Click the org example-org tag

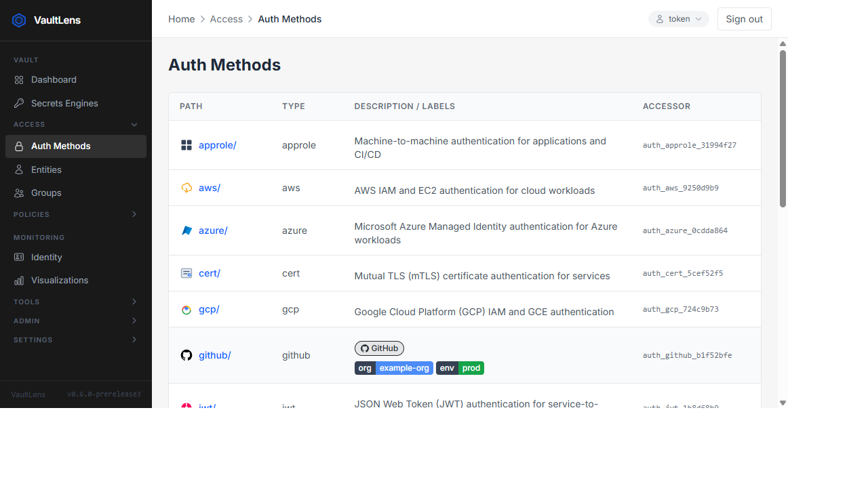[394, 368]
